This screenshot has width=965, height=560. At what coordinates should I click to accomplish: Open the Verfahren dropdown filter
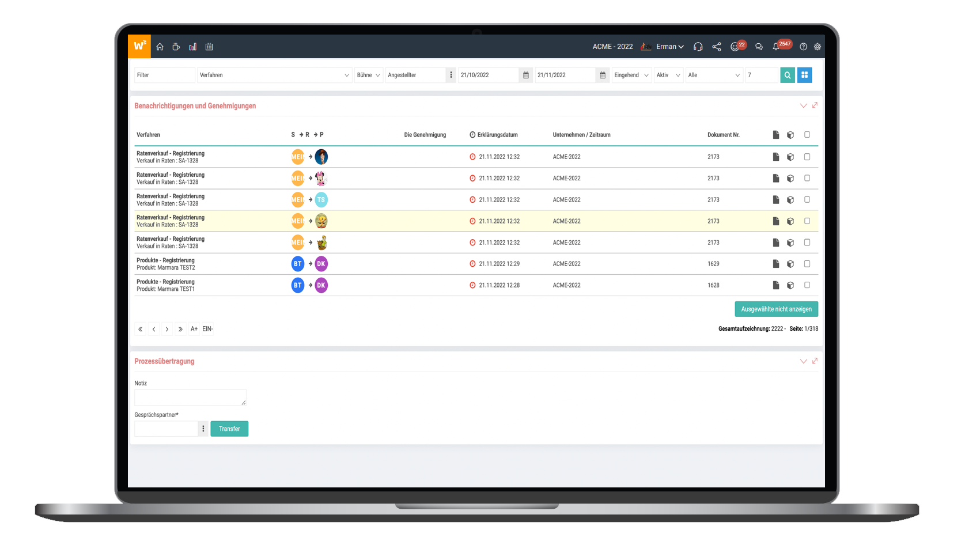pyautogui.click(x=274, y=75)
